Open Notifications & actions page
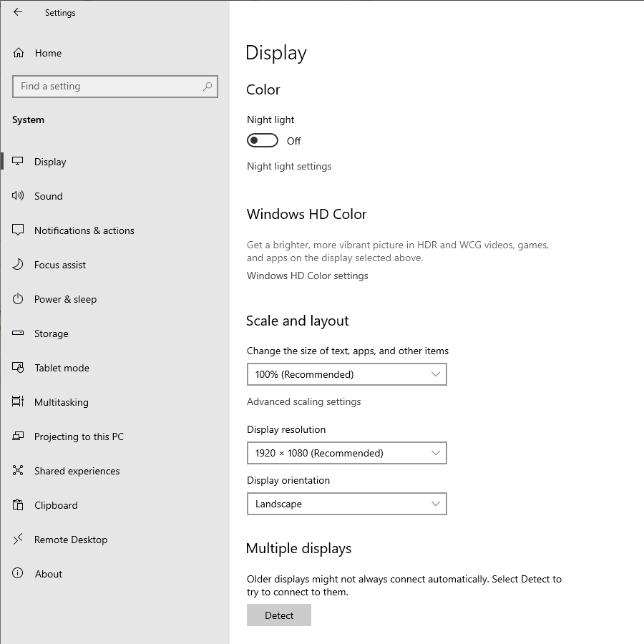 point(115,230)
